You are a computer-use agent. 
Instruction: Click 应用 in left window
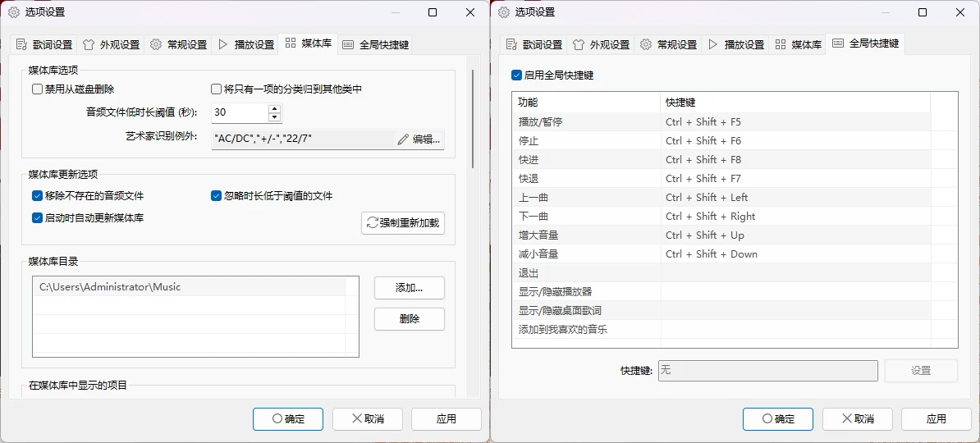pos(446,419)
